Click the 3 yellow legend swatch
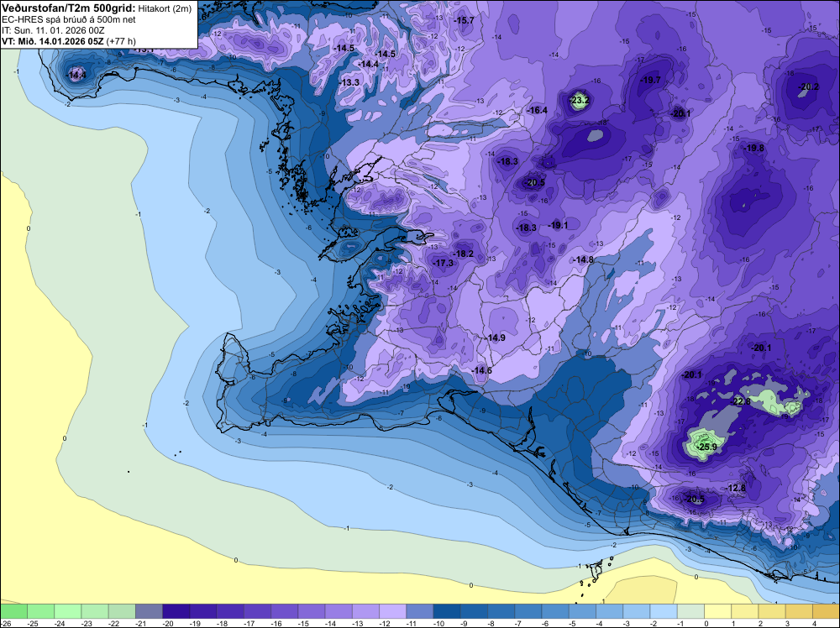The width and height of the screenshot is (840, 628). coord(800,611)
